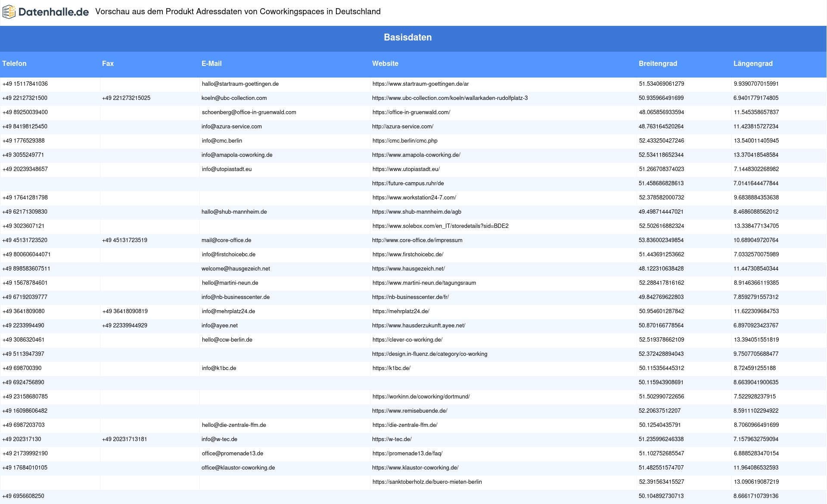
Task: Click email hallo@startraum-goettingen.de
Action: point(240,84)
